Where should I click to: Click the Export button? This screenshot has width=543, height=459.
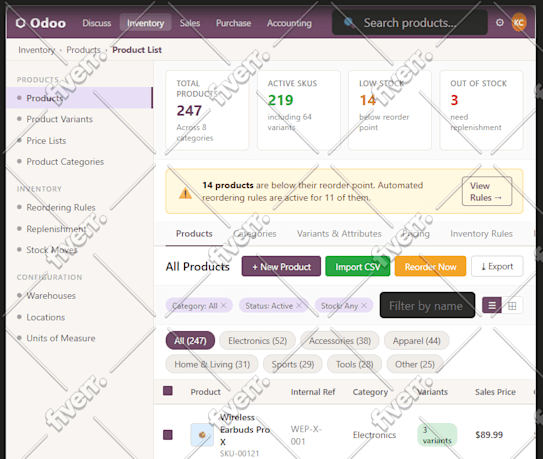pos(497,266)
